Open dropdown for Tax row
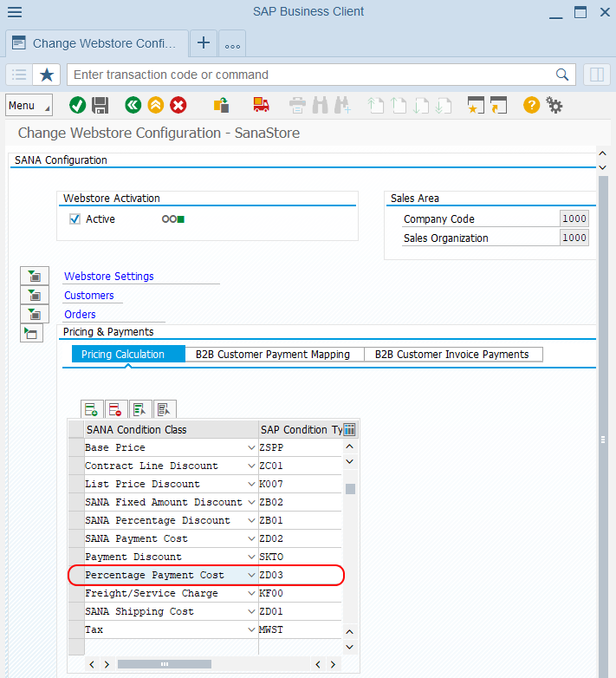The height and width of the screenshot is (678, 616). [251, 629]
